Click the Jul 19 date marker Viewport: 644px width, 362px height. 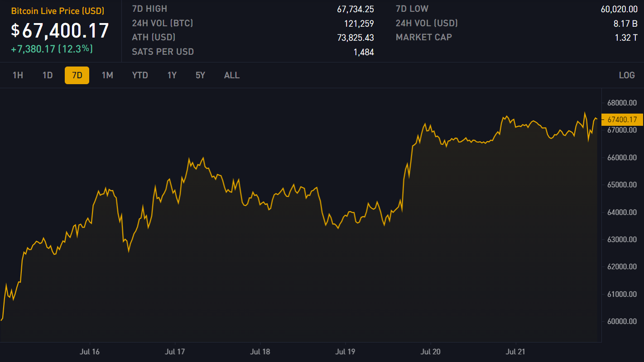coord(345,352)
